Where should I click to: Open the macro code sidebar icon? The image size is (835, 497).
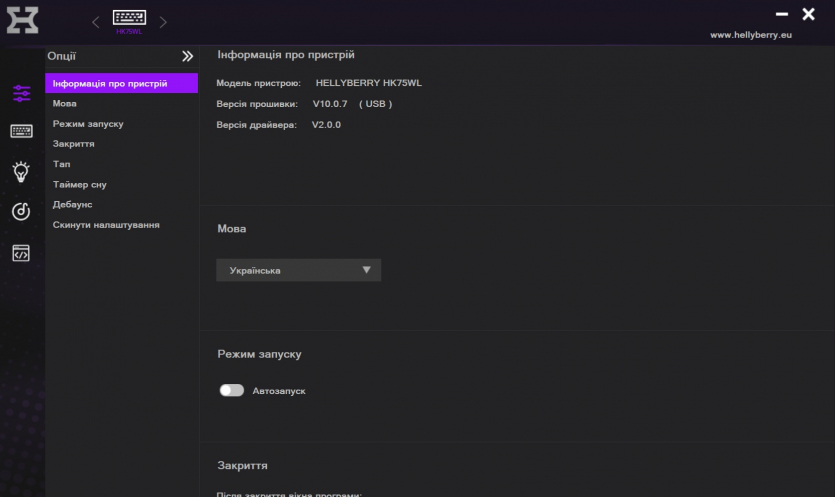pos(21,253)
